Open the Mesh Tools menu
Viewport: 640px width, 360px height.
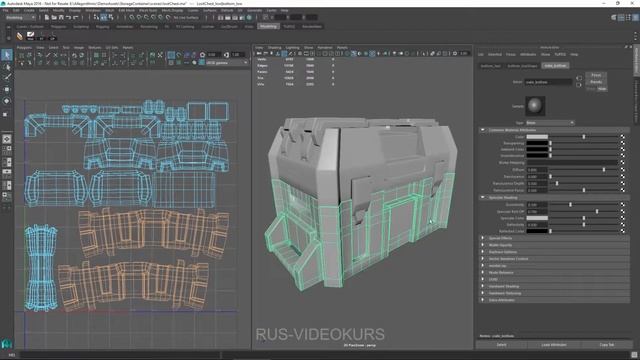coord(148,10)
